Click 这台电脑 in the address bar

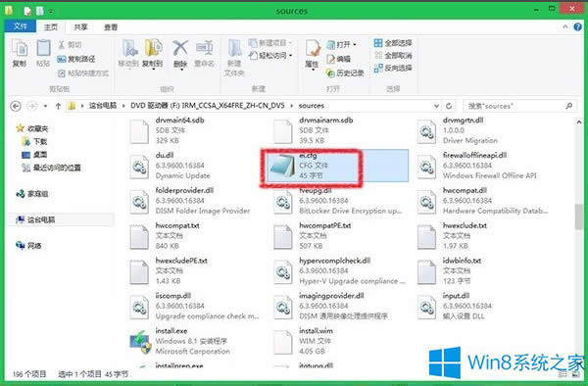pyautogui.click(x=102, y=106)
